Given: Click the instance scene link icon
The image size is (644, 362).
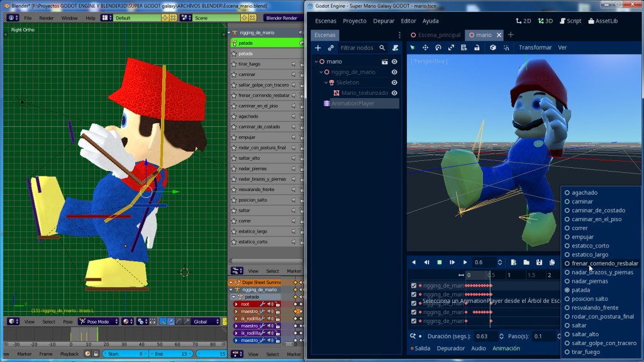Looking at the screenshot, I should [x=331, y=48].
